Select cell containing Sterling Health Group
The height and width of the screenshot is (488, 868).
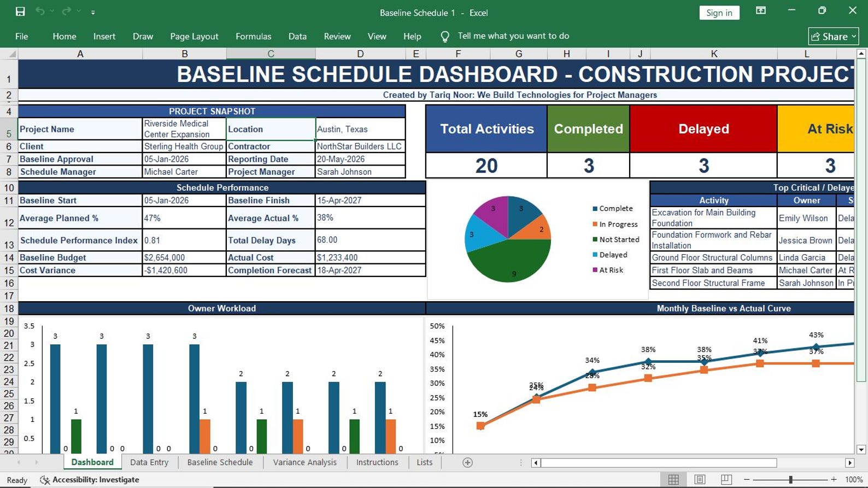coord(184,146)
